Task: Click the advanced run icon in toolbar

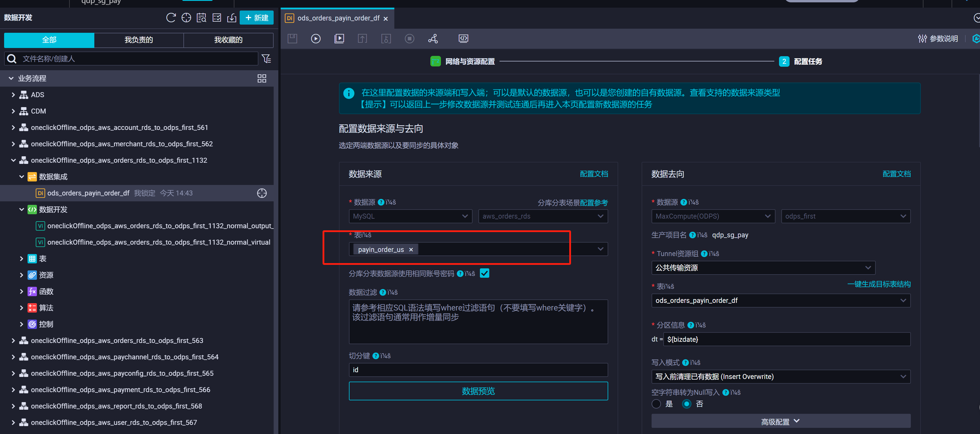Action: [x=339, y=39]
